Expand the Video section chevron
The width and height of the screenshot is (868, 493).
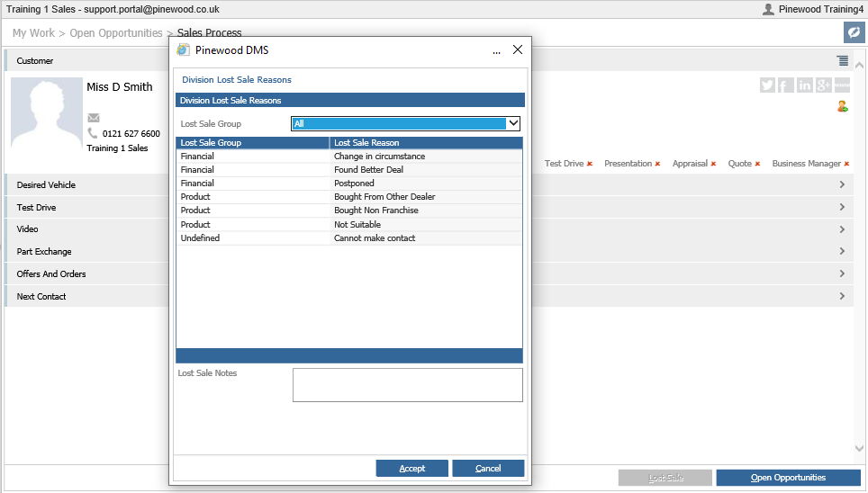(x=842, y=229)
